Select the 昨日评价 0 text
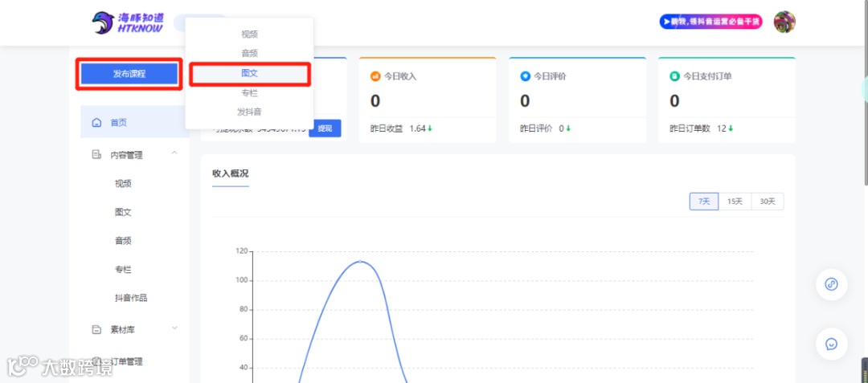 tap(542, 128)
